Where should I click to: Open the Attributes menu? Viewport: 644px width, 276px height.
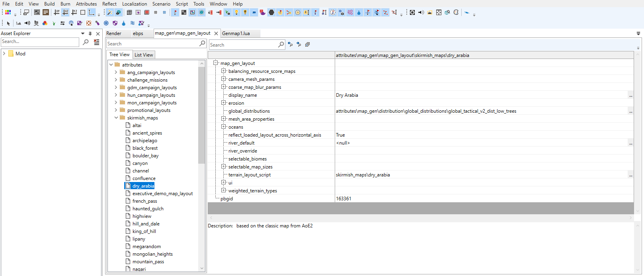pos(86,4)
